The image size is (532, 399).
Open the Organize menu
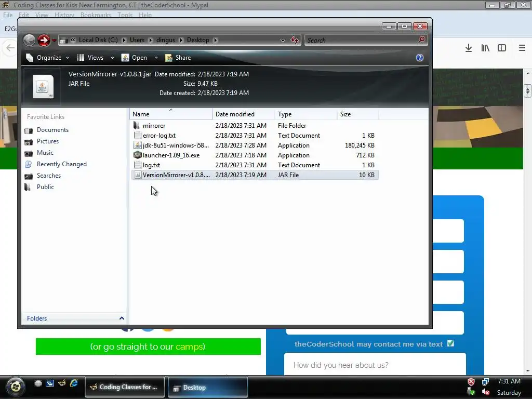pos(47,58)
